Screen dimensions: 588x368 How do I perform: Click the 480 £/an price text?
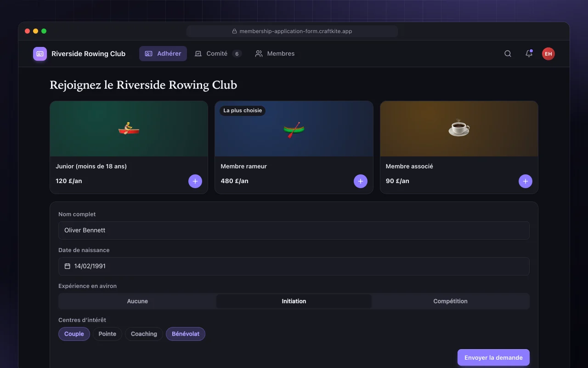coord(234,181)
